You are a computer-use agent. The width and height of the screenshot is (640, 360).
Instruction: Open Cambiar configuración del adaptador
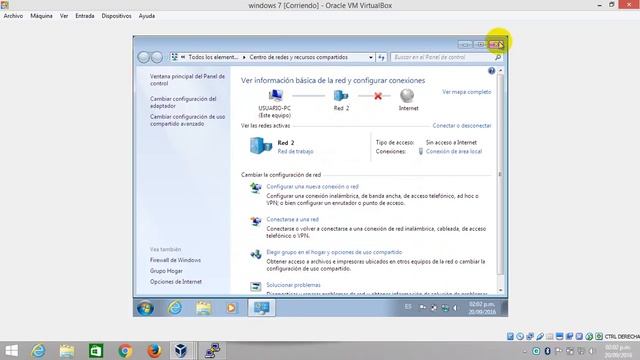click(183, 102)
